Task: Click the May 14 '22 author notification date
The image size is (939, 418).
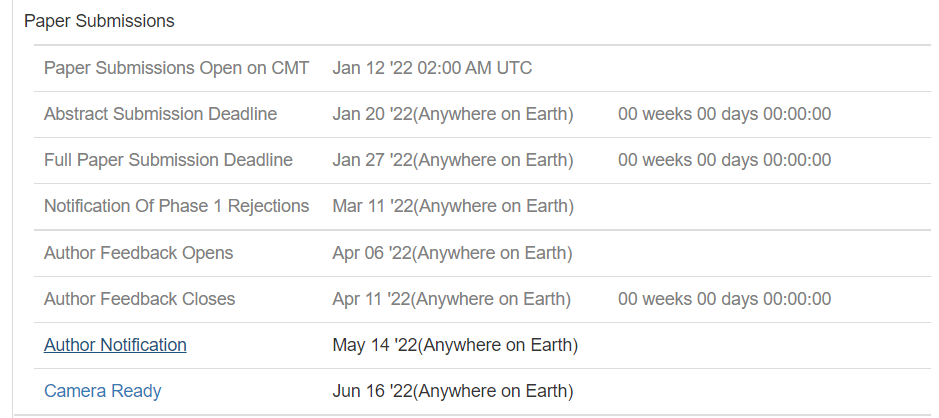Action: (x=455, y=345)
